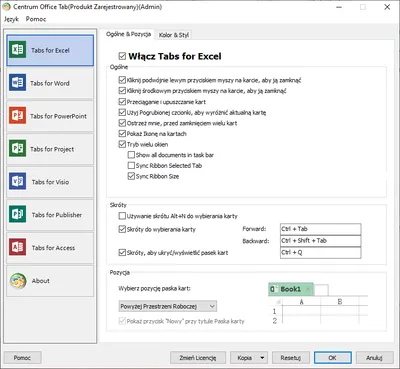Expand the Kopia button dropdown arrow
The height and width of the screenshot is (369, 400).
[x=262, y=358]
